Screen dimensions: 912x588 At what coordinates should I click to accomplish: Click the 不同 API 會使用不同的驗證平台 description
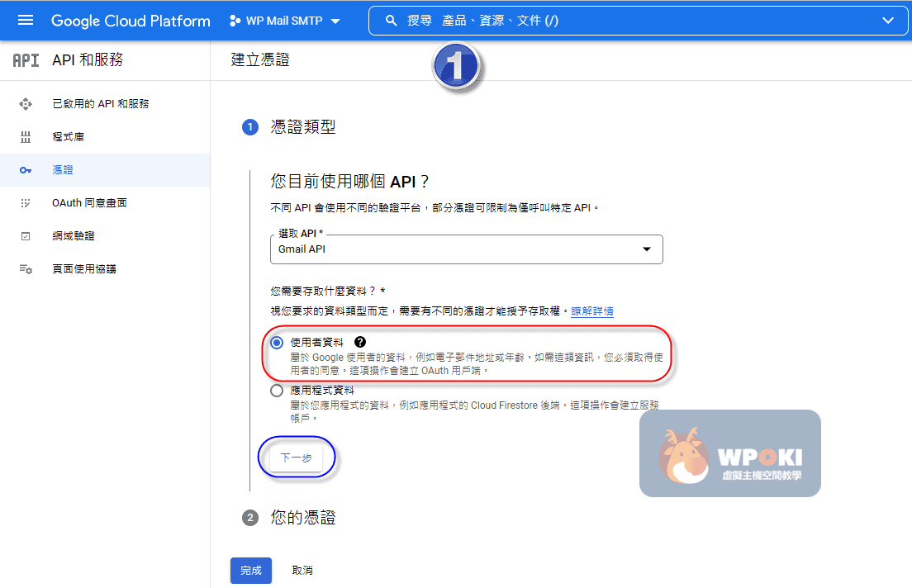click(435, 207)
